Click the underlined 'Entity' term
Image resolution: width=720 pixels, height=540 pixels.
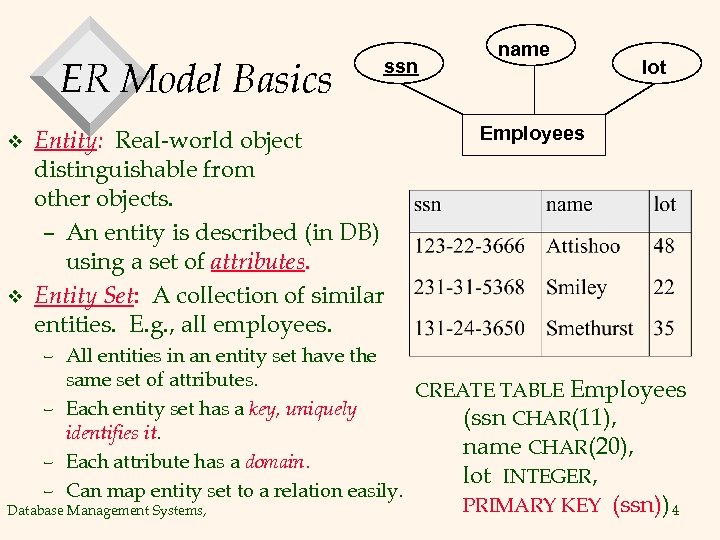(66, 140)
